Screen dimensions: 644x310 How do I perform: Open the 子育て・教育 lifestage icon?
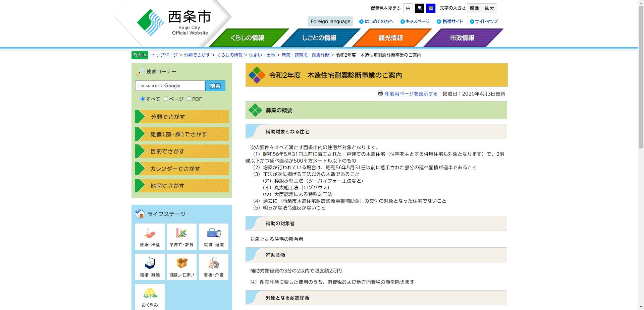coord(181,236)
